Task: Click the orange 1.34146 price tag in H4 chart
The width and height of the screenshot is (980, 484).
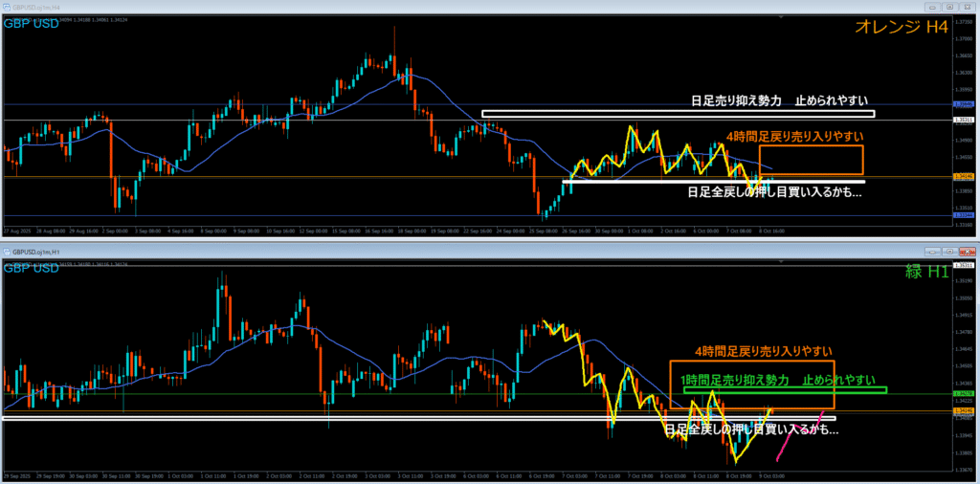Action: tap(962, 177)
